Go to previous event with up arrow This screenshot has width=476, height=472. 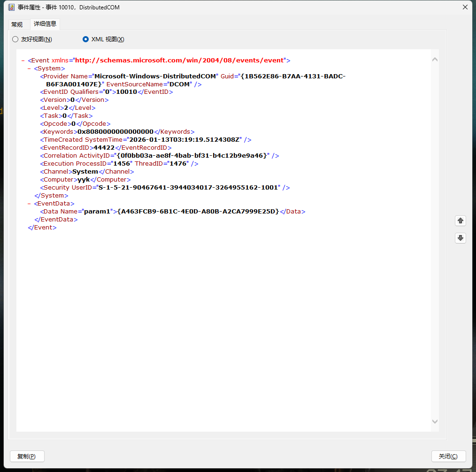point(460,221)
